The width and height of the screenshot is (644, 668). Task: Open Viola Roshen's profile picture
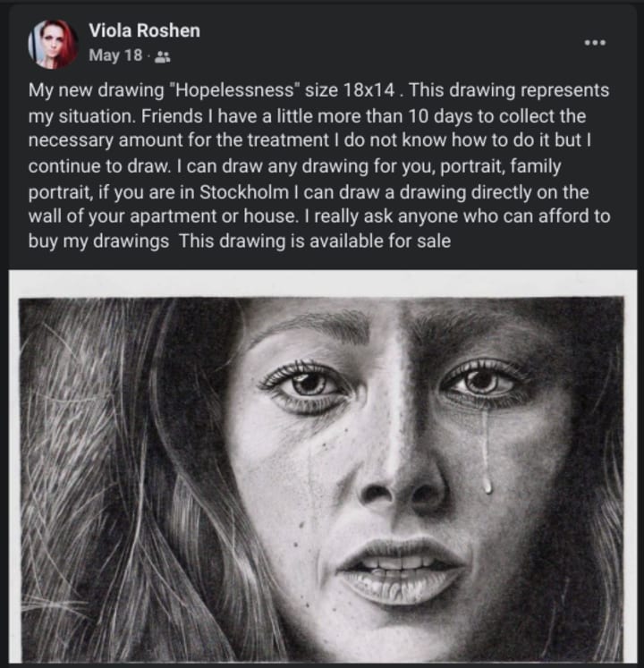pyautogui.click(x=53, y=45)
